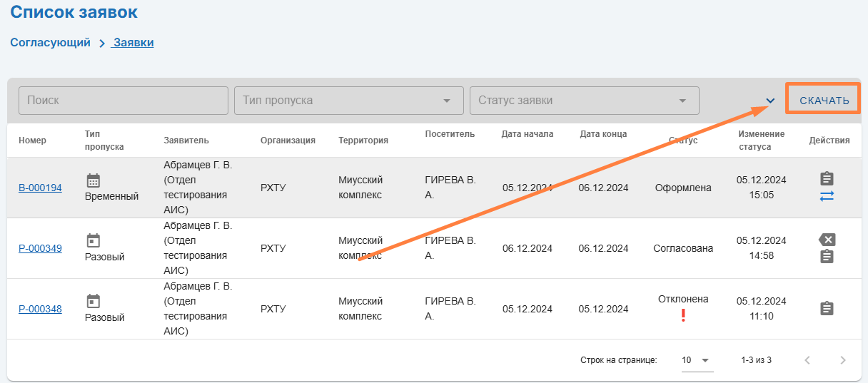This screenshot has width=868, height=383.
Task: Go to next page arrow in pagination
Action: click(x=843, y=360)
